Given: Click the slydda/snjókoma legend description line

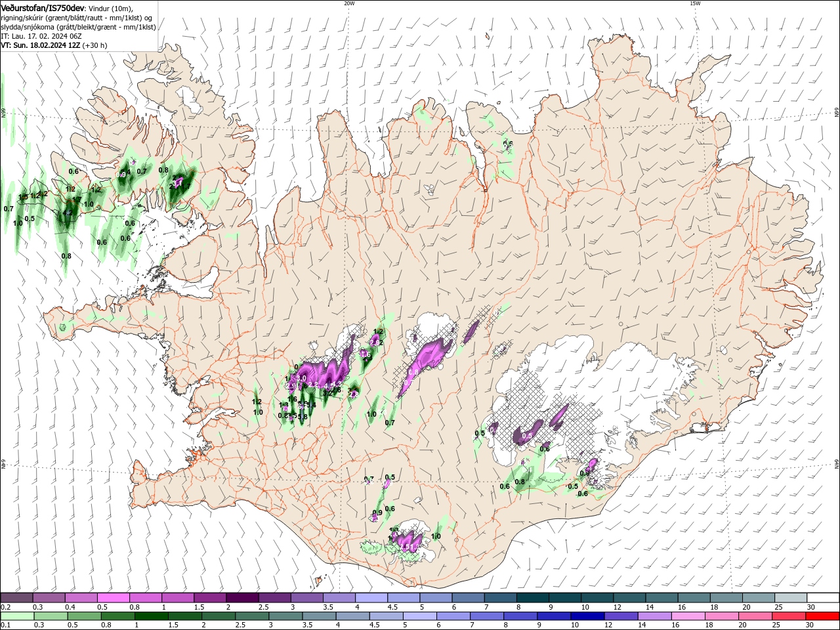Looking at the screenshot, I should (x=78, y=27).
